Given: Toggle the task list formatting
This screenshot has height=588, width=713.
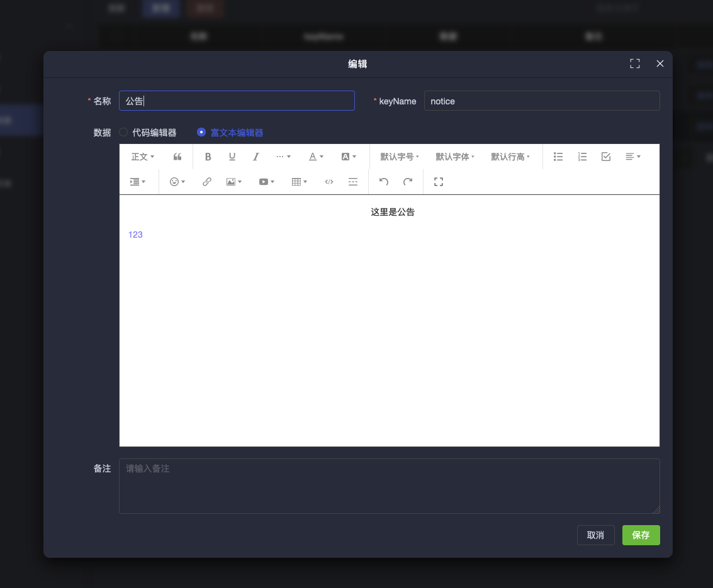Looking at the screenshot, I should coord(605,157).
